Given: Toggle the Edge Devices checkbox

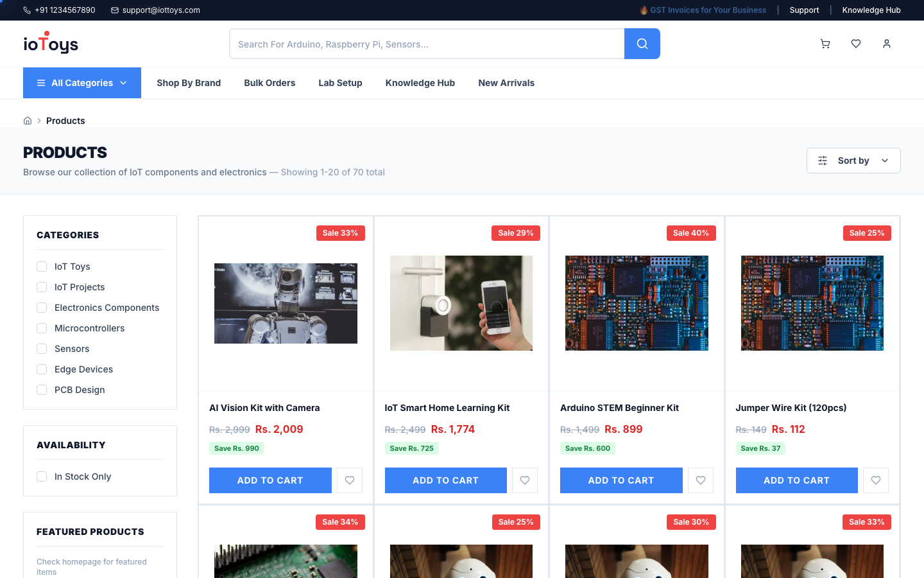Looking at the screenshot, I should click(x=42, y=369).
